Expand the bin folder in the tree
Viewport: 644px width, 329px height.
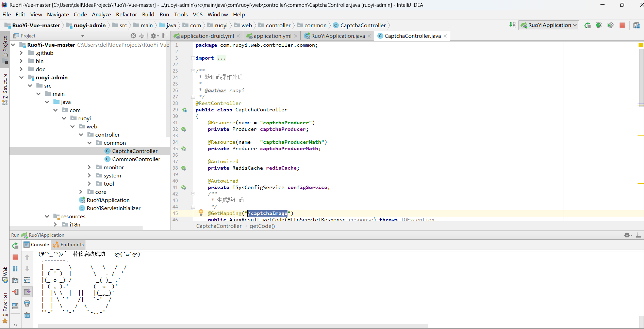21,61
